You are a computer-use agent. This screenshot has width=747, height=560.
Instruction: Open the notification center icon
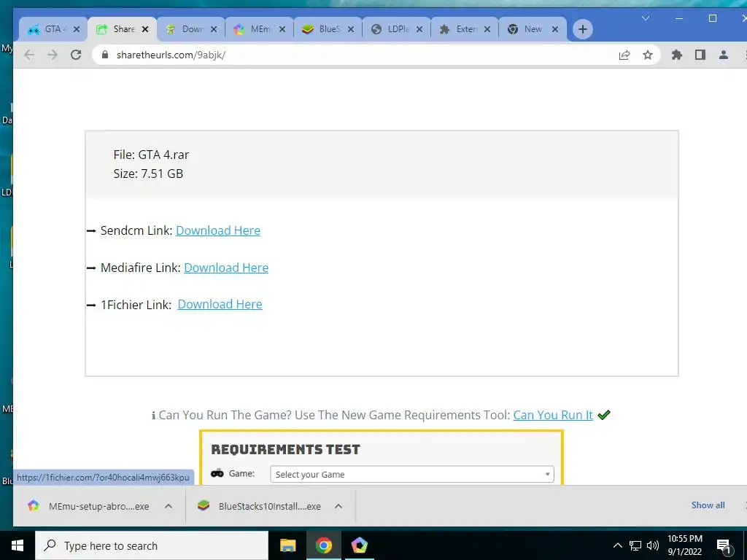(724, 545)
